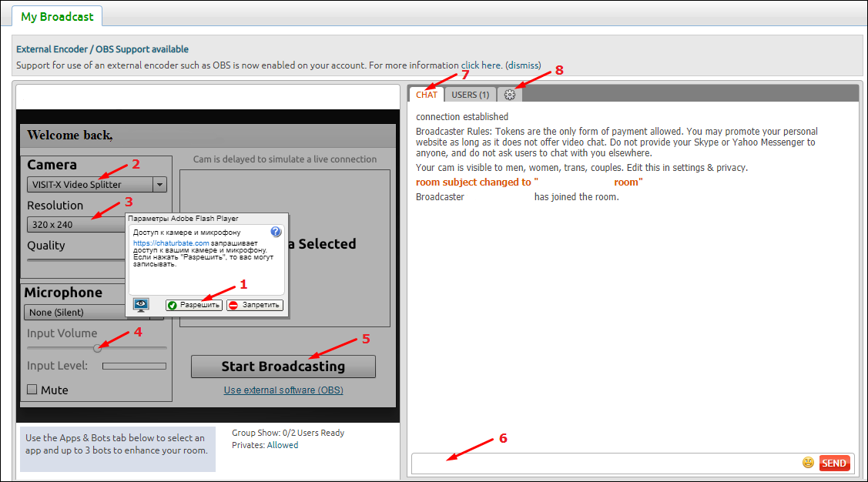Image resolution: width=868 pixels, height=482 pixels.
Task: Click the 'click here' OBS info link
Action: point(481,65)
